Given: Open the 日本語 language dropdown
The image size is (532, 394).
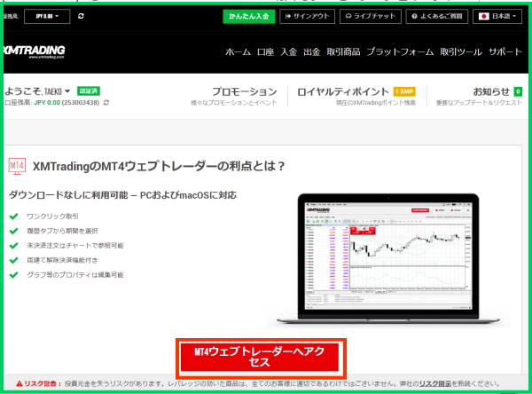Looking at the screenshot, I should (x=497, y=16).
